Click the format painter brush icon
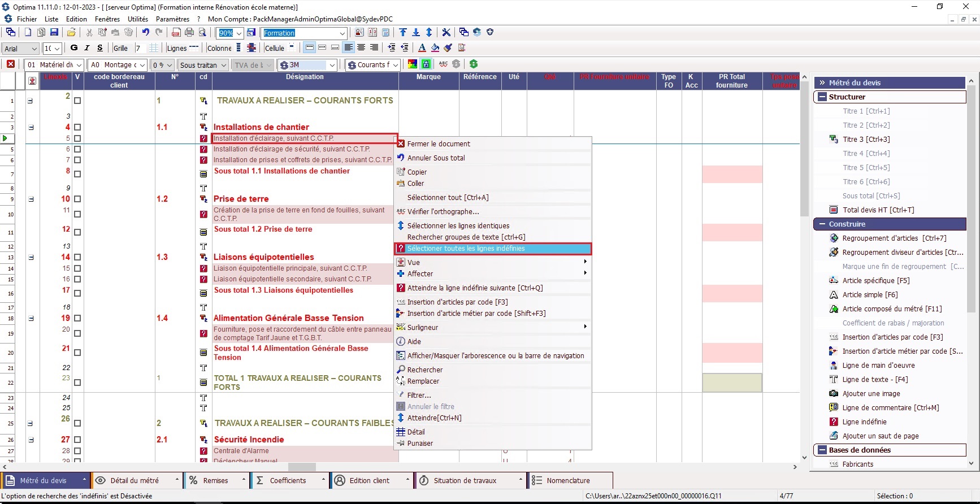 click(x=448, y=48)
